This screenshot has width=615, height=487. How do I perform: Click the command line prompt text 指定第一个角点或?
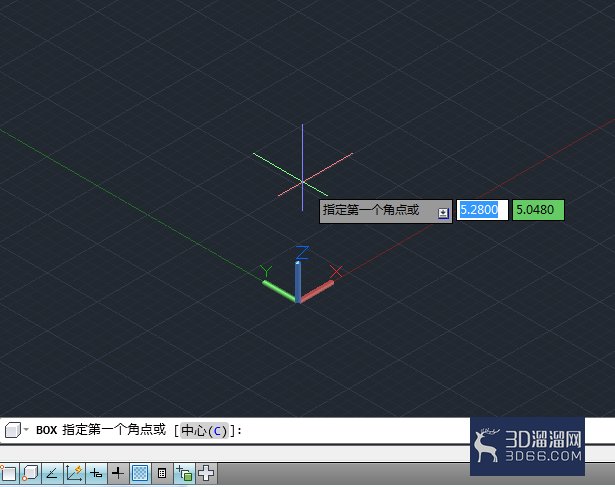click(x=114, y=430)
